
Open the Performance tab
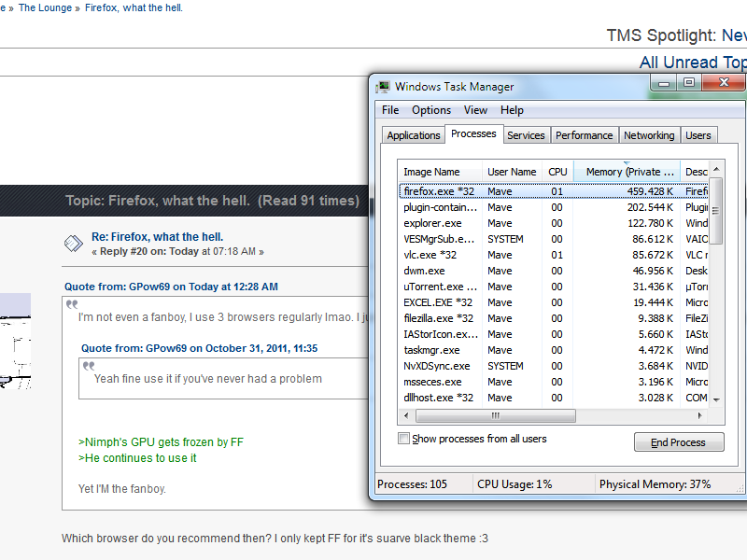[585, 135]
